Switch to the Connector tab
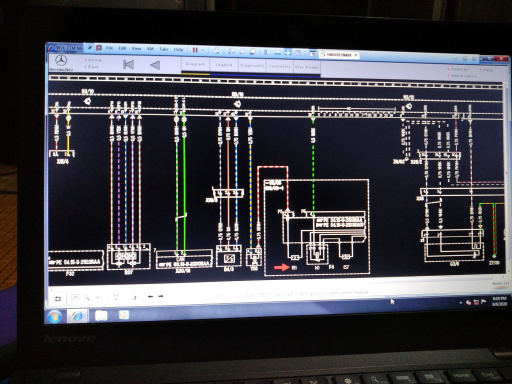Image resolution: width=512 pixels, height=384 pixels. click(279, 66)
